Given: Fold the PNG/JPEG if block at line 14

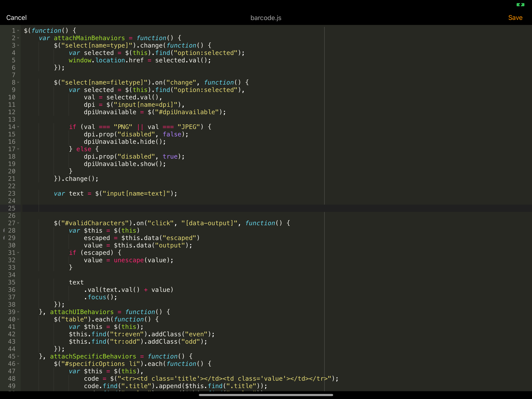Looking at the screenshot, I should click(18, 127).
